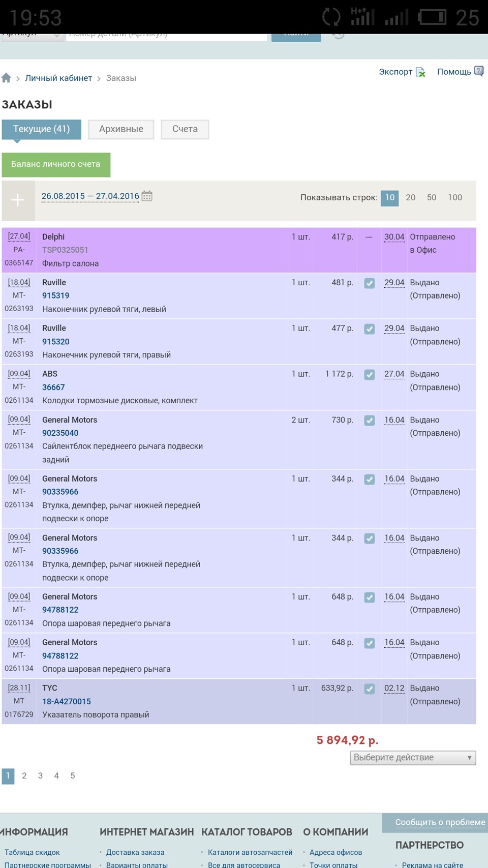The height and width of the screenshot is (868, 488).
Task: Tap the battery icon in status bar
Action: click(x=432, y=17)
